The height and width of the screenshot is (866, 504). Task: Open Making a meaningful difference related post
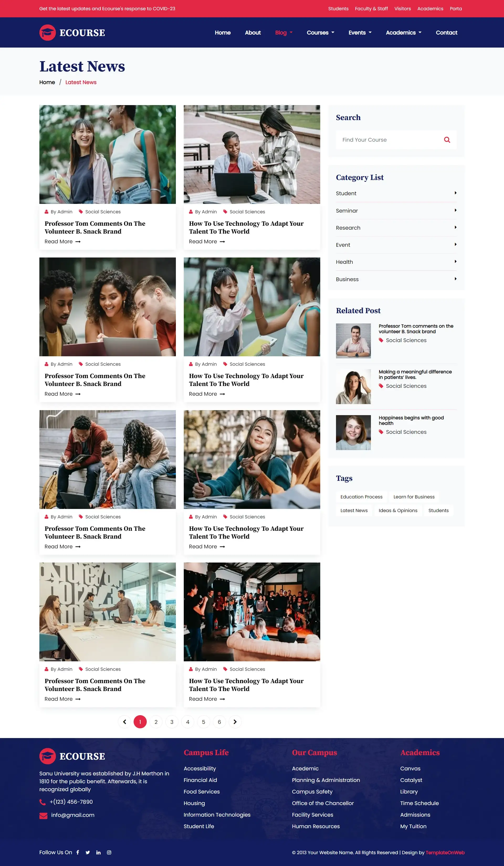coord(415,375)
